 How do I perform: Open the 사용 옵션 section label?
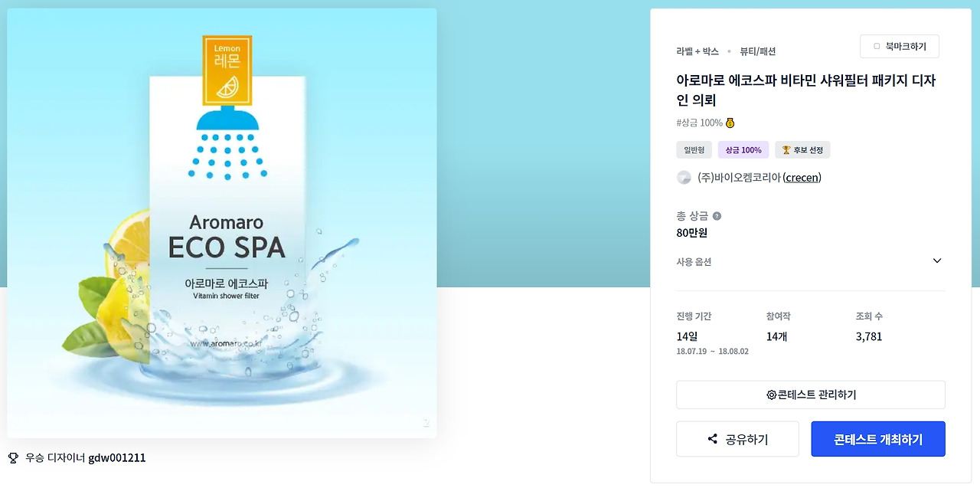click(x=694, y=262)
